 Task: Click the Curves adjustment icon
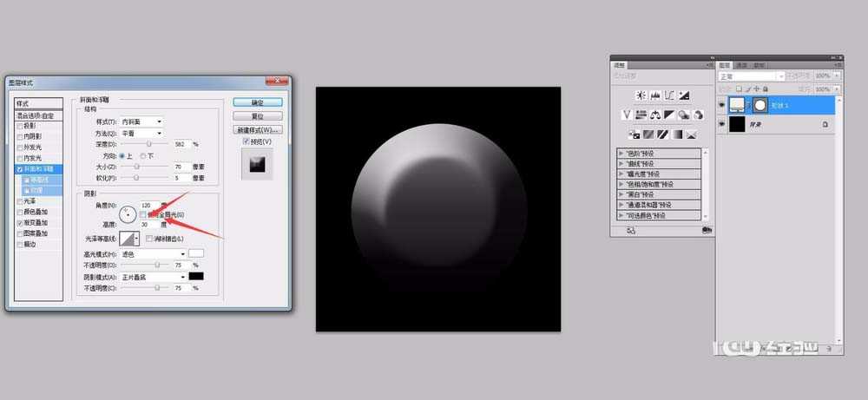point(670,95)
